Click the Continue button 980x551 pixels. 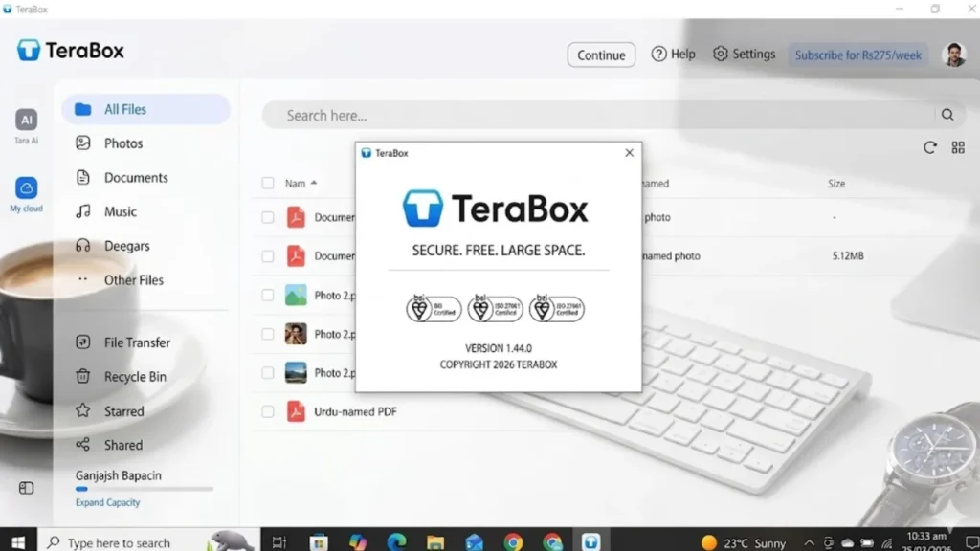(601, 55)
